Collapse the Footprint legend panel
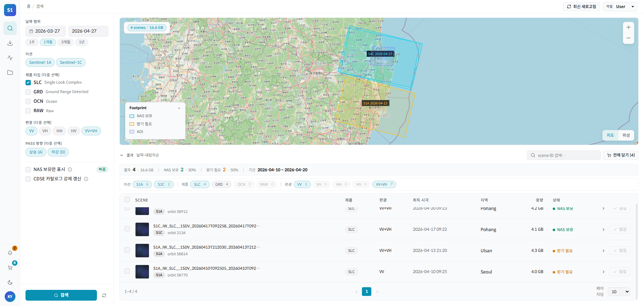Image resolution: width=644 pixels, height=306 pixels. [179, 108]
